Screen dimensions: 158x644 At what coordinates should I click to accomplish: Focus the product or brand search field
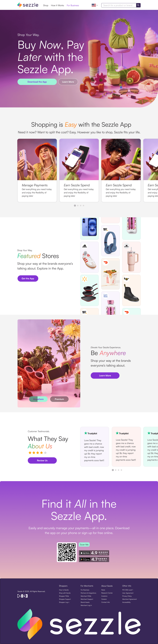click(119, 5)
